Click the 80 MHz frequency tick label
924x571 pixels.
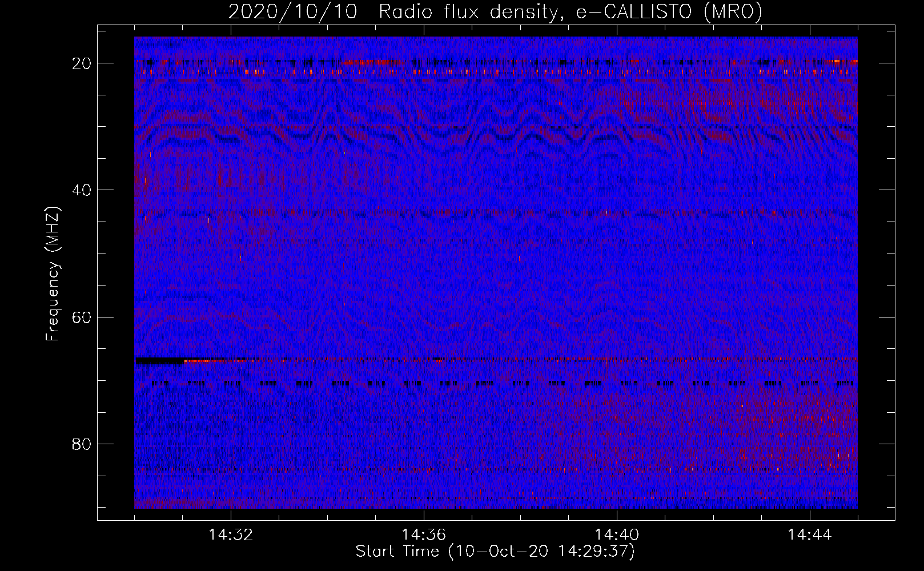click(82, 444)
